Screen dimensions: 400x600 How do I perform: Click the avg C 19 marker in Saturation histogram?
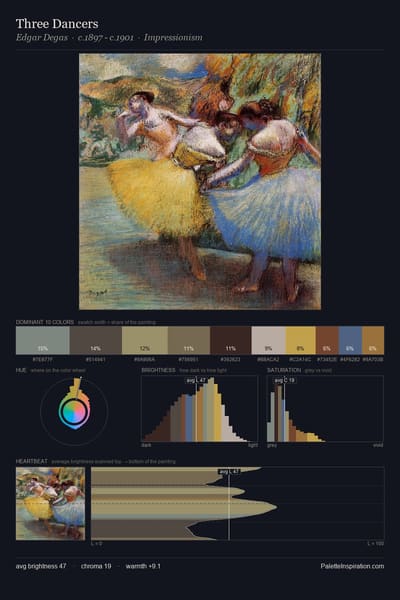click(x=285, y=380)
